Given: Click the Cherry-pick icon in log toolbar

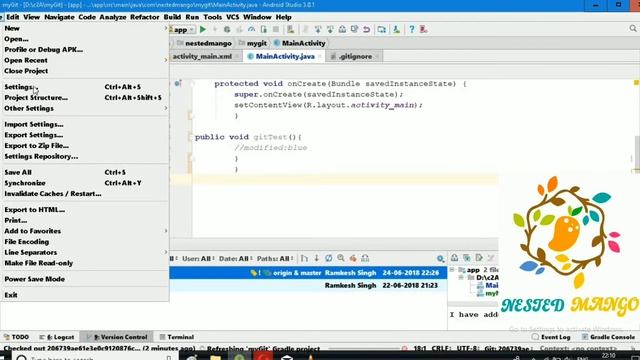Looking at the screenshot, I should (353, 258).
